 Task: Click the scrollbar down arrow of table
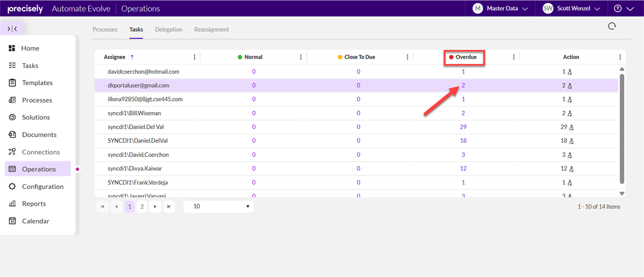[x=622, y=193]
